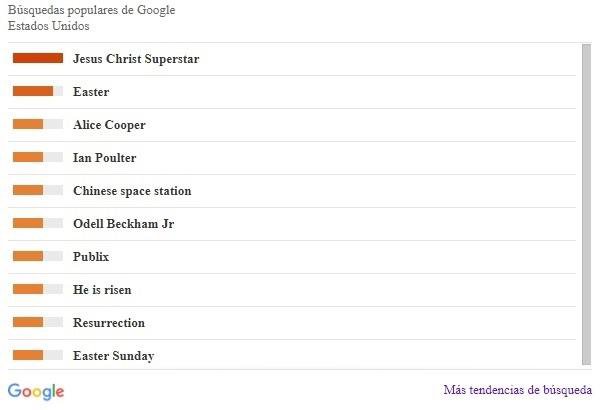Select the Easter search trend
Image resolution: width=607 pixels, height=410 pixels.
[x=91, y=92]
